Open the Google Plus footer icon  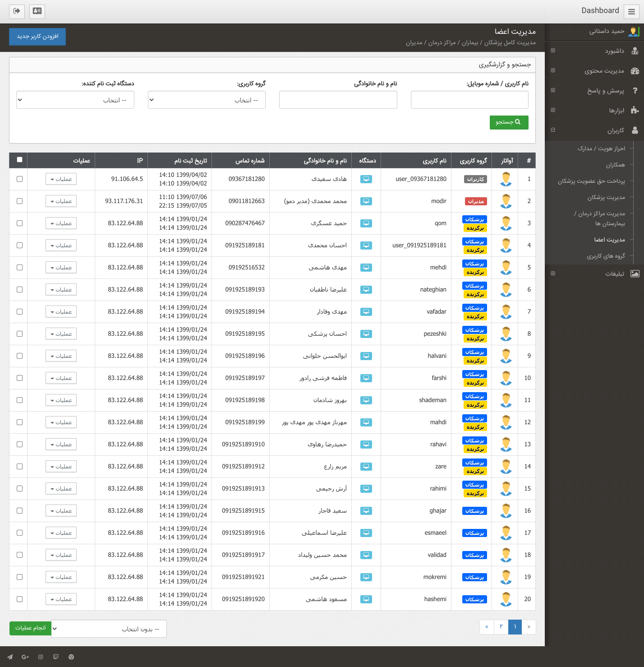pyautogui.click(x=25, y=657)
